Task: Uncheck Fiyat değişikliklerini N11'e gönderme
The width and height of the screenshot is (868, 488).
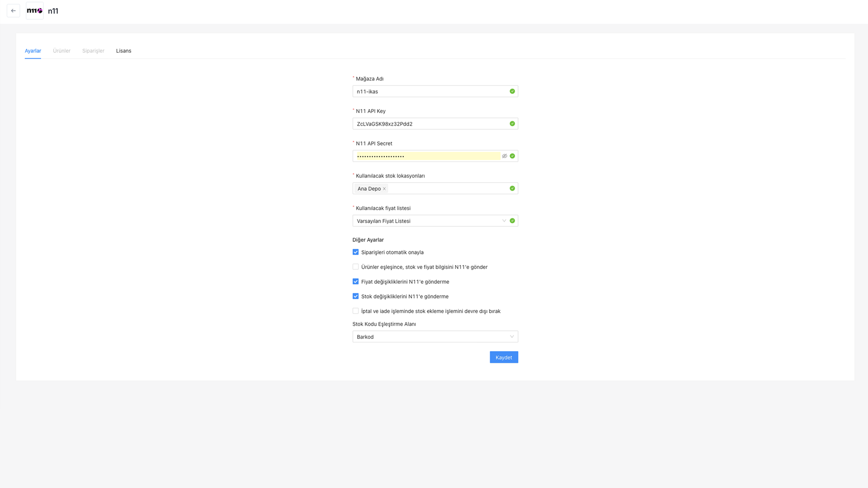Action: click(356, 282)
